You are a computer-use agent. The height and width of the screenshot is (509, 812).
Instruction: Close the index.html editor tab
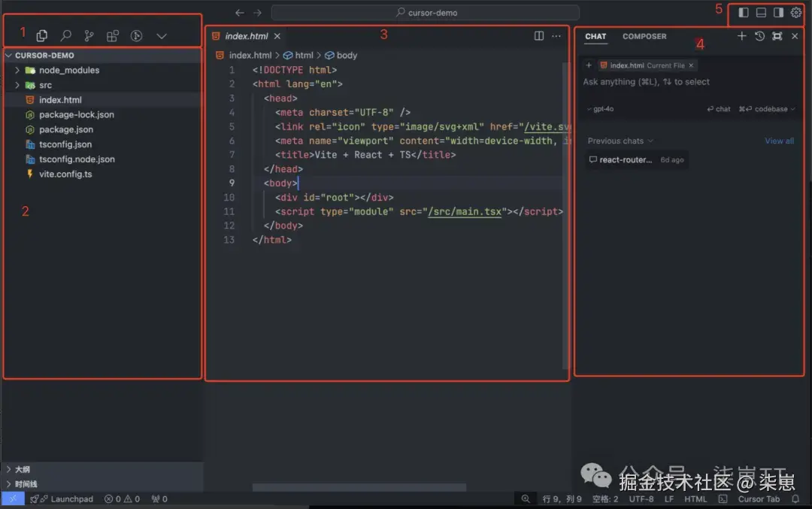(x=277, y=36)
